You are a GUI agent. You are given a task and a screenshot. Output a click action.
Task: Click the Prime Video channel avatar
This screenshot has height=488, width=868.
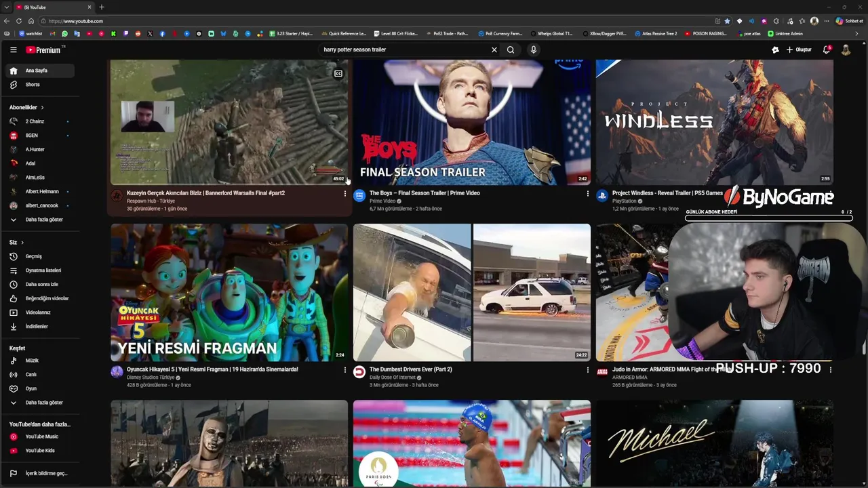[x=359, y=196]
